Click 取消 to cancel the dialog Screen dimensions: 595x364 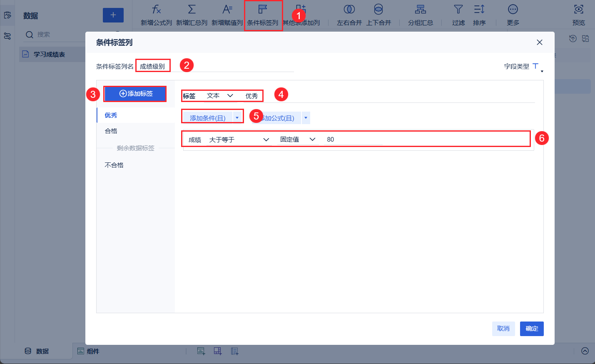(x=503, y=329)
